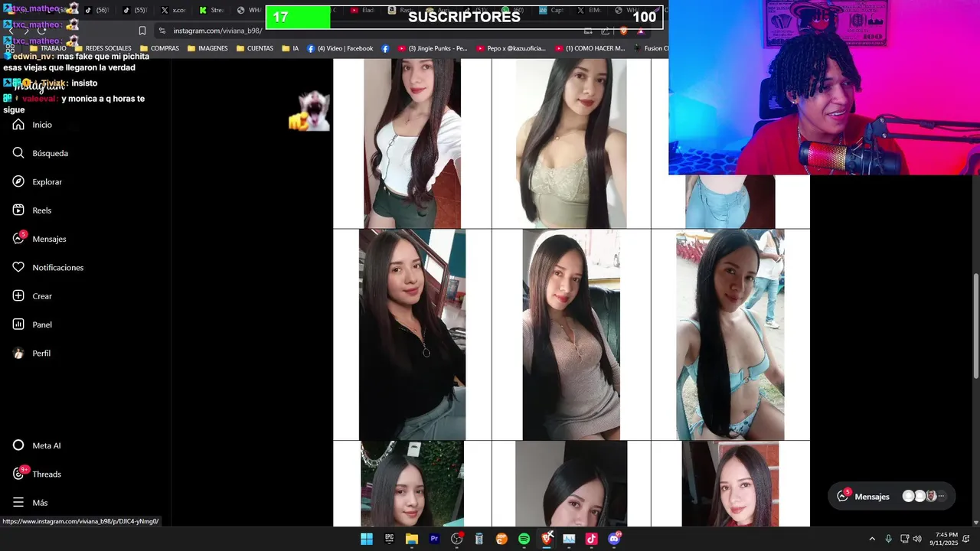Open Spotify from the taskbar

pos(524,539)
